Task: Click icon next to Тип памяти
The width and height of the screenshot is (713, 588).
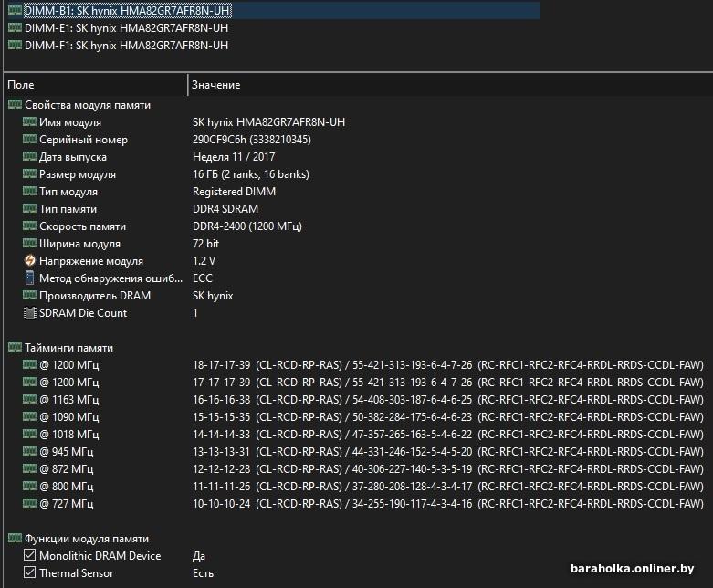Action: (x=29, y=208)
